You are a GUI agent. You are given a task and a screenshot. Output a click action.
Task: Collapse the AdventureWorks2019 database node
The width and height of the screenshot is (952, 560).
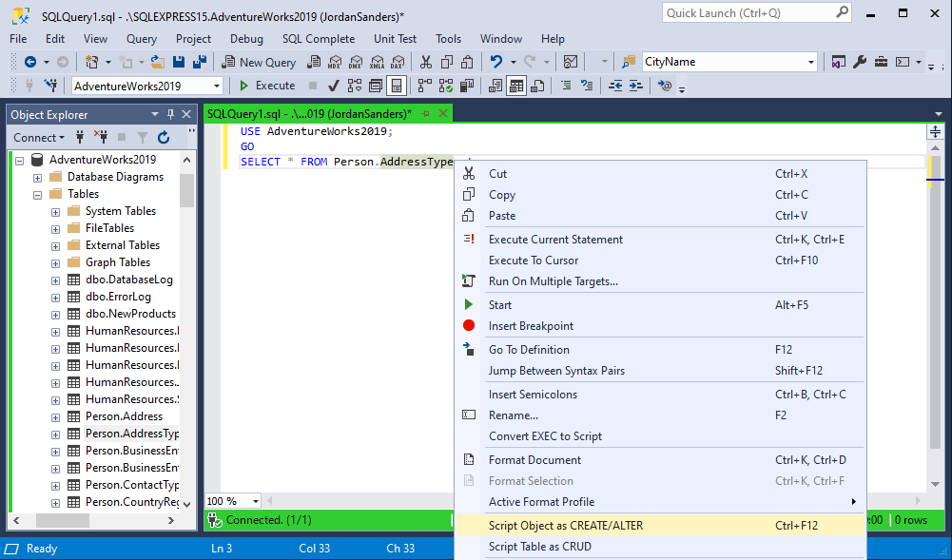[20, 161]
